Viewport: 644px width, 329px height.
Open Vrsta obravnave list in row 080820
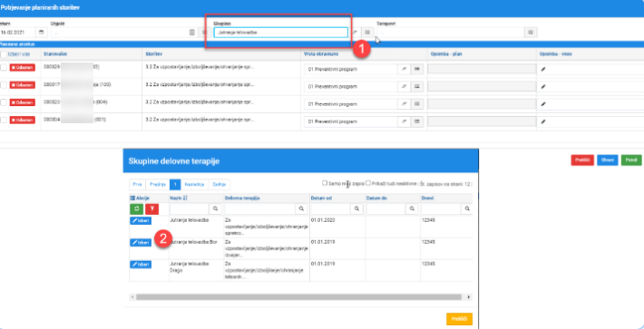tap(417, 104)
